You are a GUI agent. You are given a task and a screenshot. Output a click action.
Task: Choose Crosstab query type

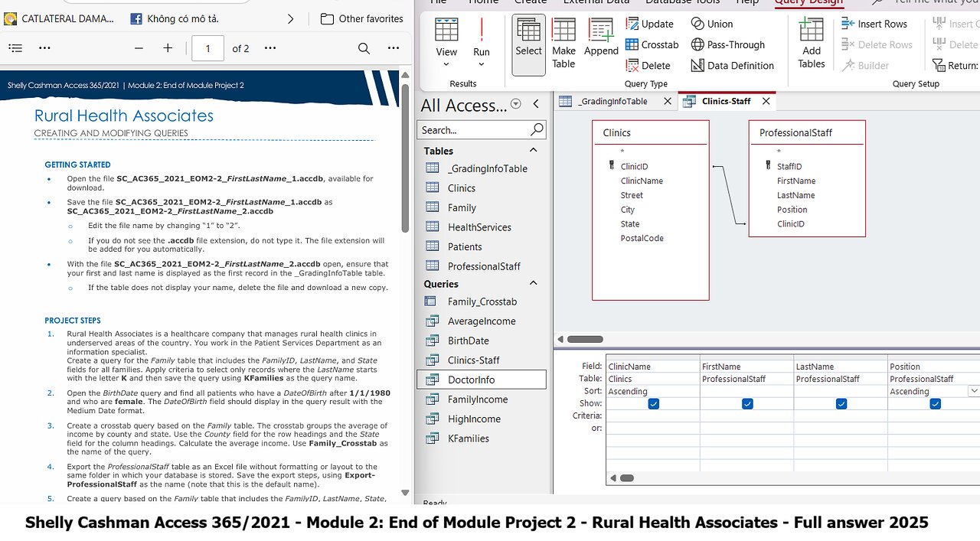pyautogui.click(x=652, y=44)
